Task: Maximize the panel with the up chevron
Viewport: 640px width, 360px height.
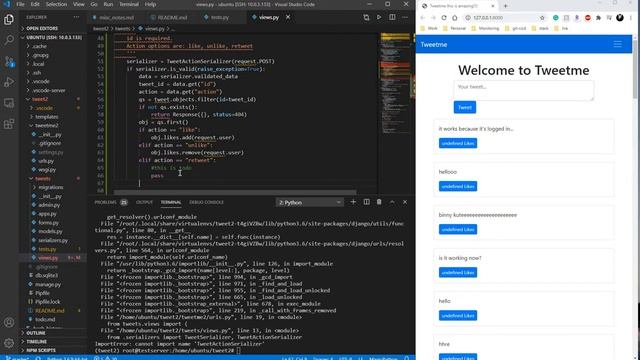Action: tap(392, 202)
